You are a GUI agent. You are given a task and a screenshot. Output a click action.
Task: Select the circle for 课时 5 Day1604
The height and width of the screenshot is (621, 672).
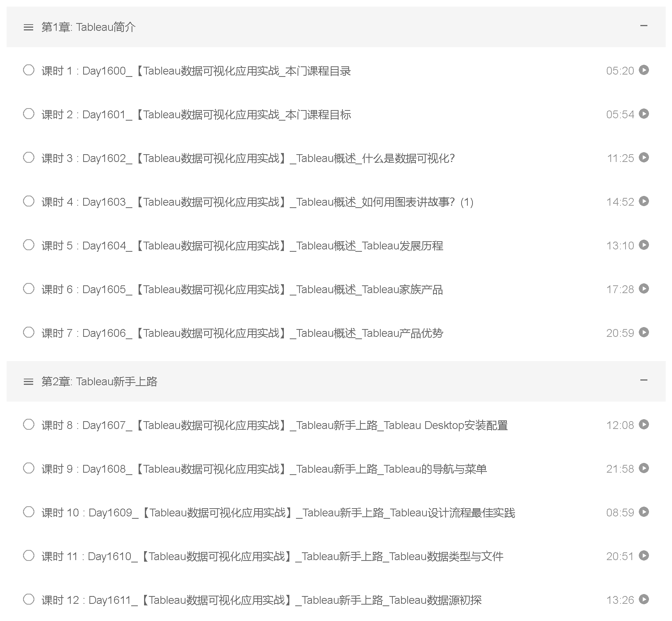pyautogui.click(x=29, y=245)
